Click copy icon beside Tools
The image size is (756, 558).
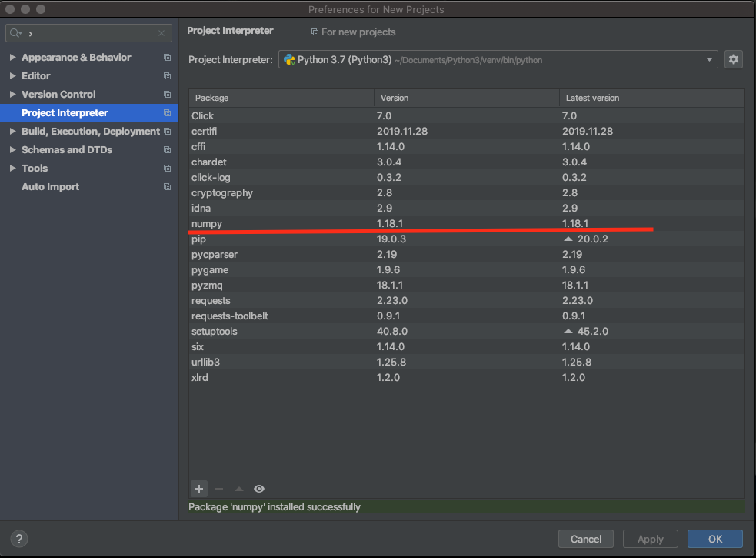pyautogui.click(x=168, y=168)
